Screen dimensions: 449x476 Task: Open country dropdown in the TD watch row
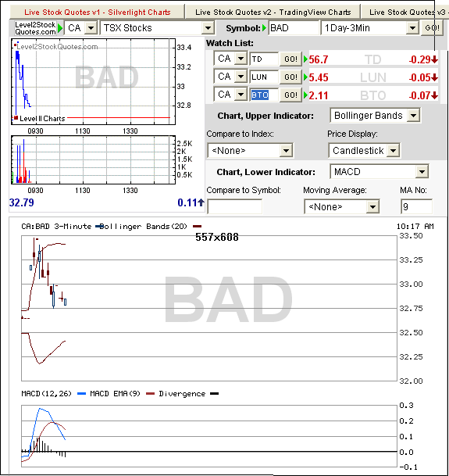(x=230, y=59)
